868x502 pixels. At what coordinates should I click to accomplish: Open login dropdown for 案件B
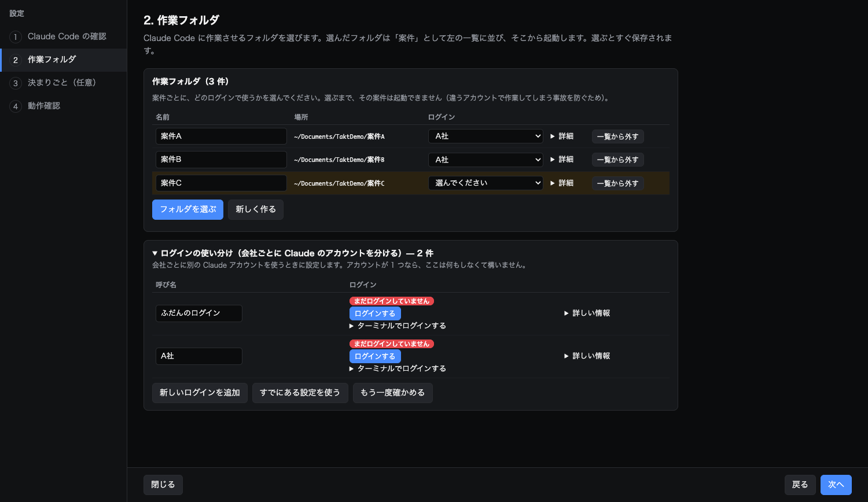tap(486, 160)
